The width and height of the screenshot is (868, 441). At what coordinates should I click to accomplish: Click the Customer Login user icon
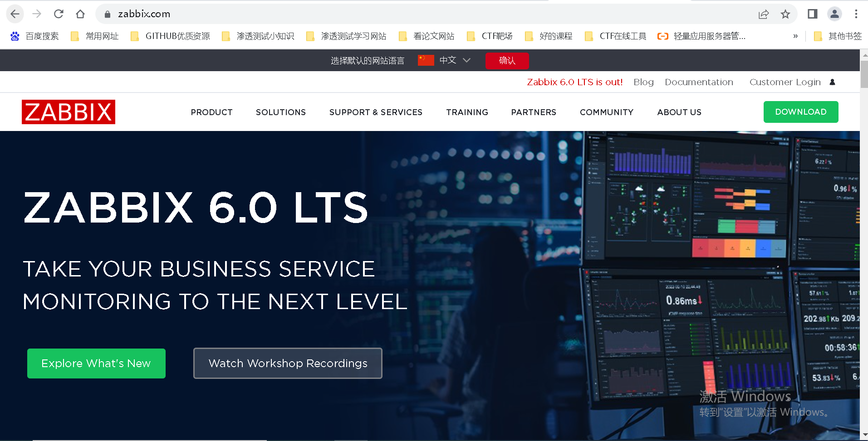(x=833, y=82)
